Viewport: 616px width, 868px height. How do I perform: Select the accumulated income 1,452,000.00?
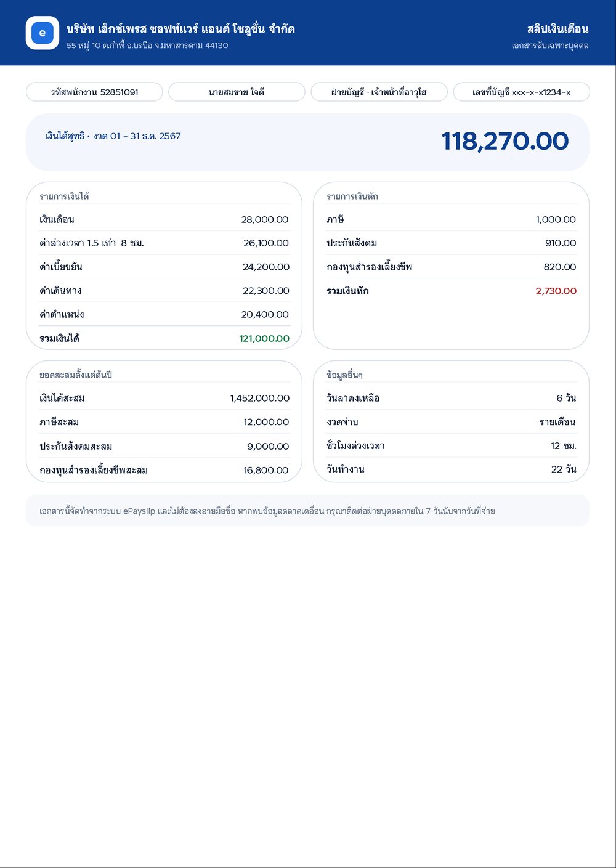click(260, 398)
